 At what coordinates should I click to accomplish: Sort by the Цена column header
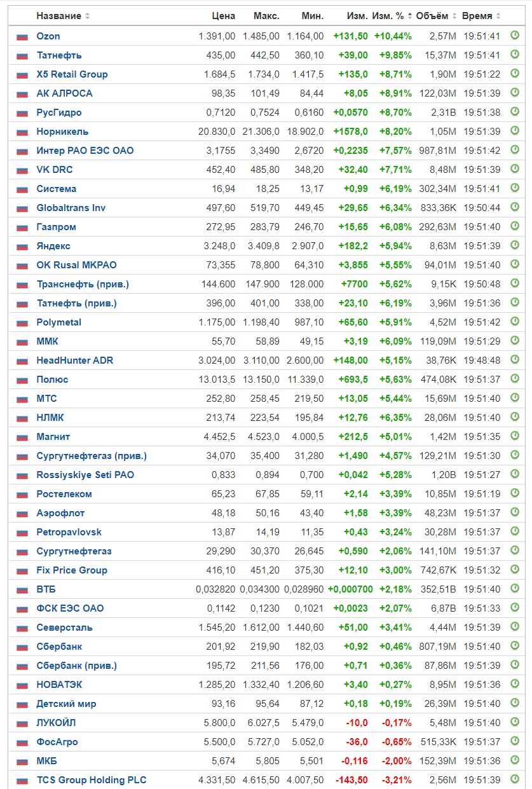pos(223,16)
